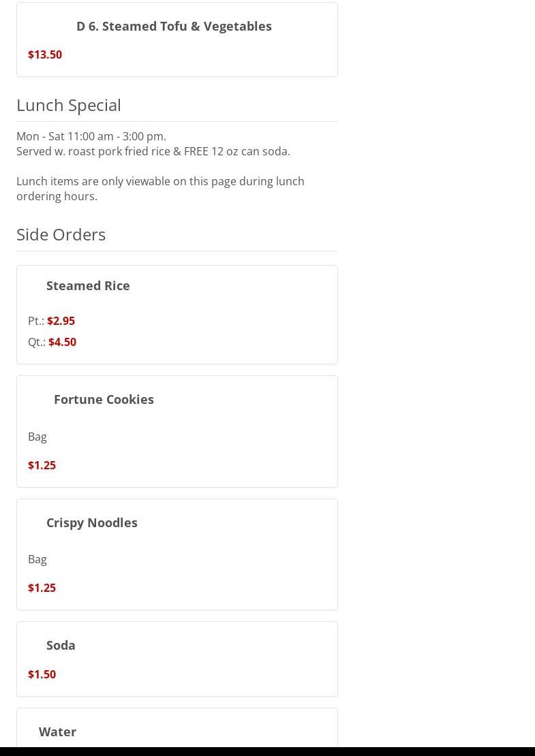Select the $1.50 Soda price

coord(42,674)
